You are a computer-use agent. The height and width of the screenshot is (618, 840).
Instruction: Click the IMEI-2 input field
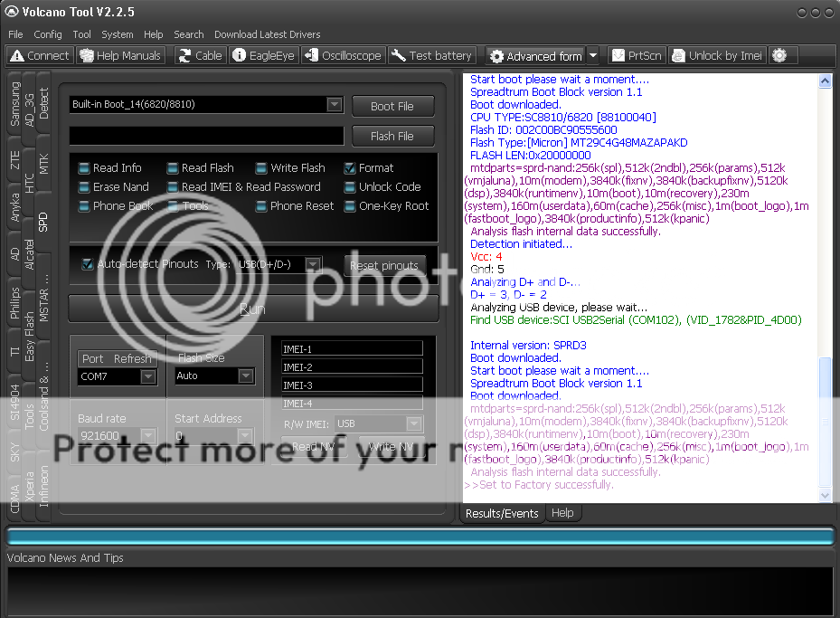352,367
